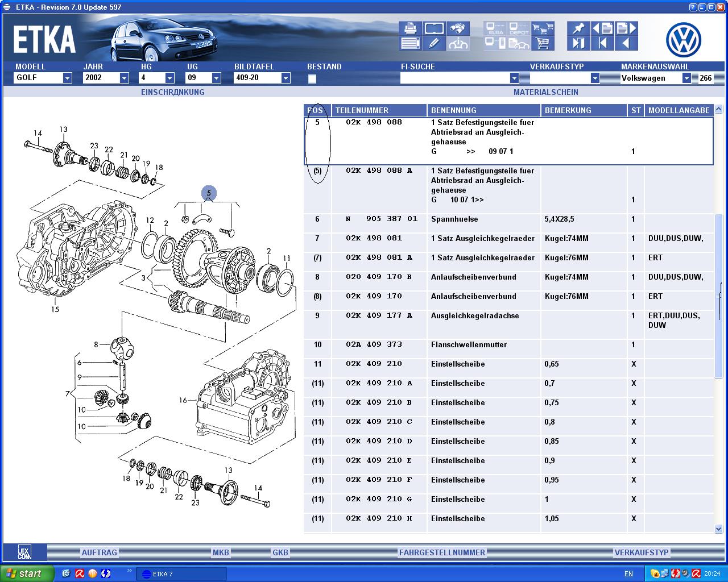Click the printer icon in the toolbar
728x582 pixels.
(410, 28)
